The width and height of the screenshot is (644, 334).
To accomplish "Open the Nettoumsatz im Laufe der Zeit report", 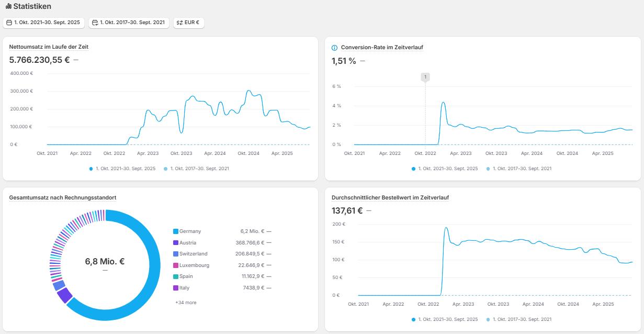I will tap(49, 47).
